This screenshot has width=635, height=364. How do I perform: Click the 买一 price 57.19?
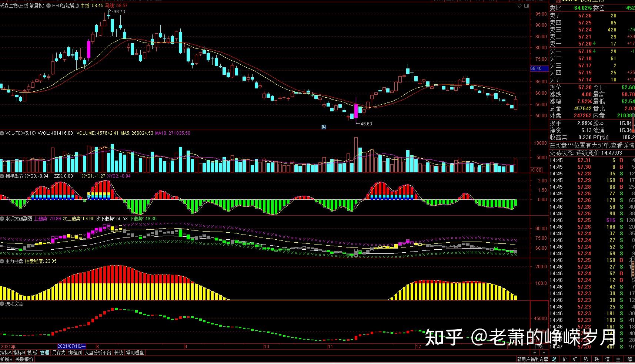tap(585, 51)
